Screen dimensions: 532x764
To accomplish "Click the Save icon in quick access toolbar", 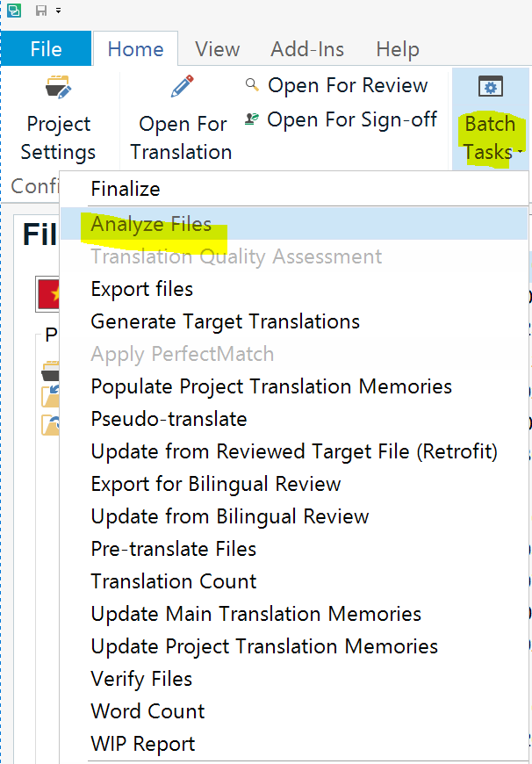I will pyautogui.click(x=40, y=10).
